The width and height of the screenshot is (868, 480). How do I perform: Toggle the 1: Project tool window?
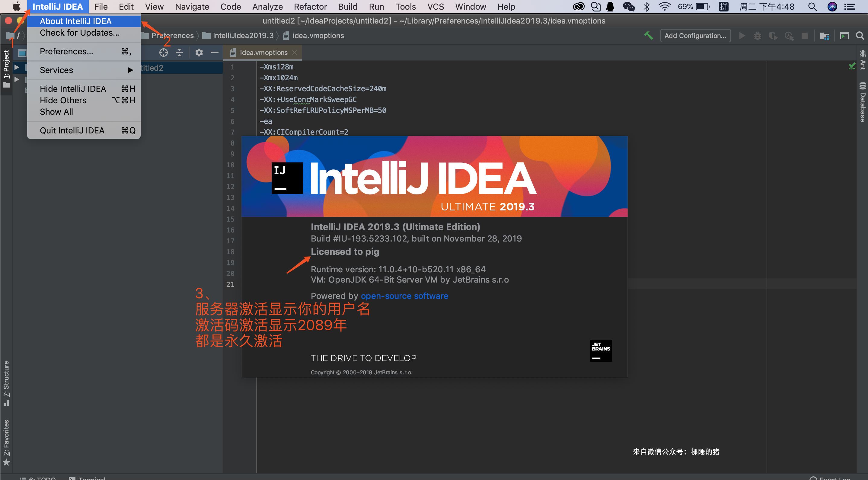6,69
